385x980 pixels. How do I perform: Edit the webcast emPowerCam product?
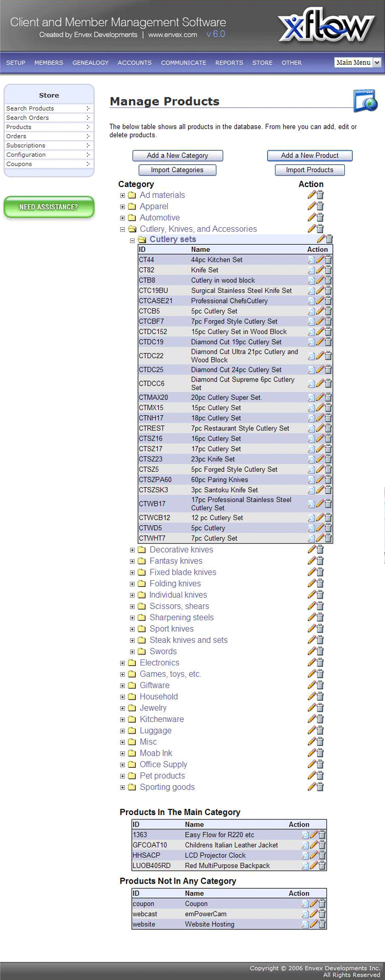tap(313, 914)
